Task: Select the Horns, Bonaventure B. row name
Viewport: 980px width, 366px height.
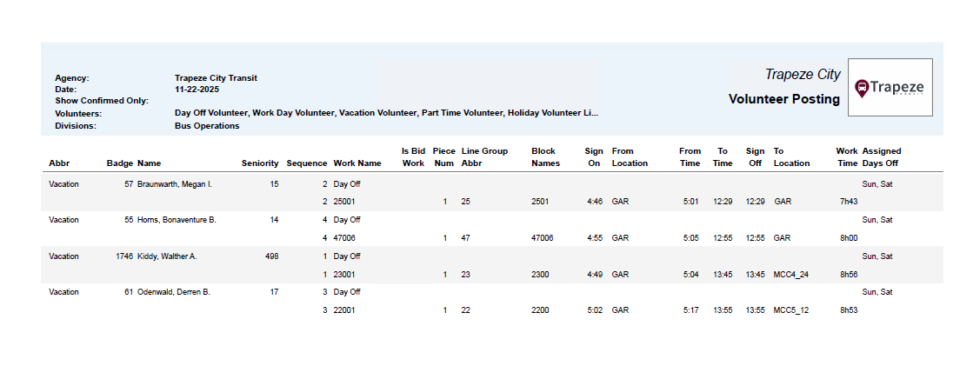Action: click(x=177, y=220)
